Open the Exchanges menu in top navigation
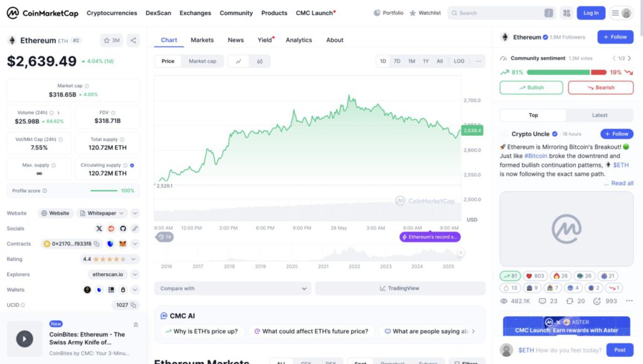This screenshot has width=643, height=364. point(195,13)
